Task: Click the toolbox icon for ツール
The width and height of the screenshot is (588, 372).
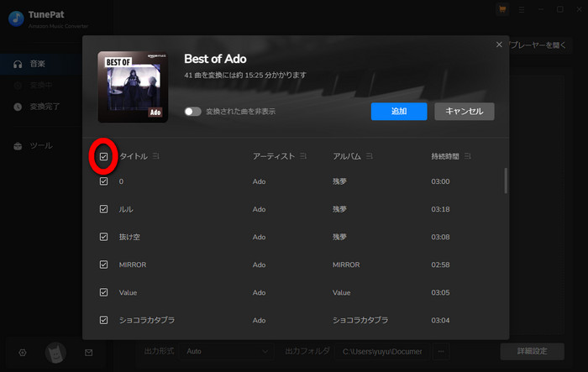Action: (18, 146)
